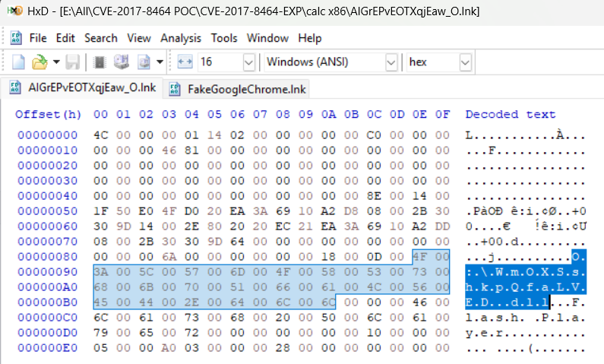
Task: Open the File menu
Action: coord(38,38)
